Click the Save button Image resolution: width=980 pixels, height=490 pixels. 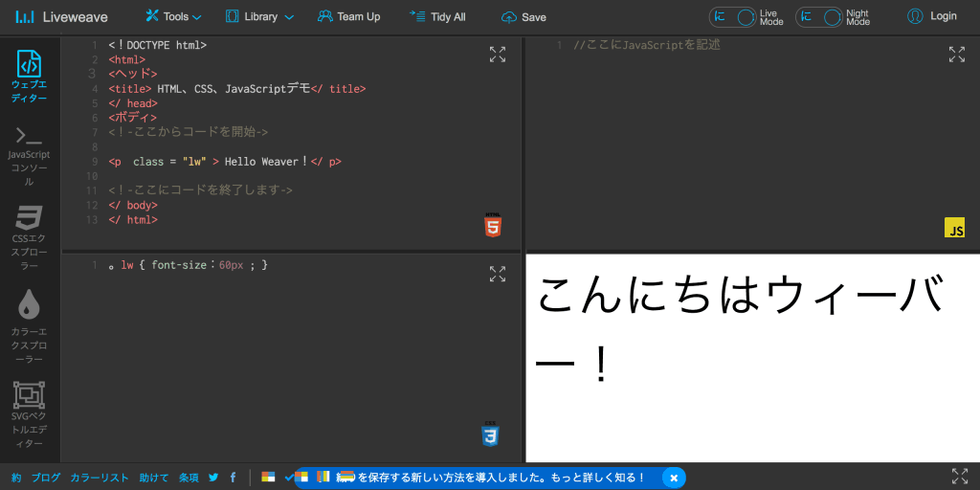click(x=524, y=16)
